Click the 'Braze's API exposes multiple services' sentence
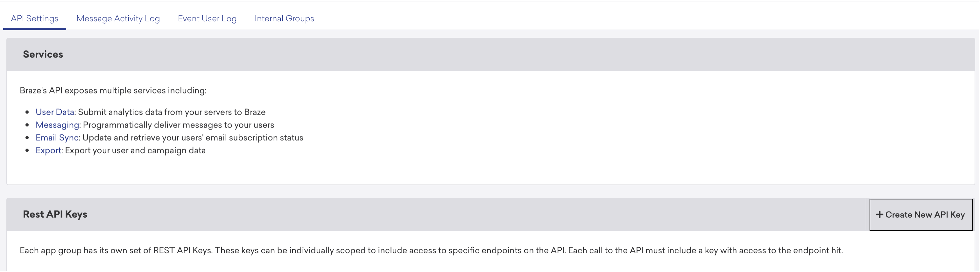980x272 pixels. tap(113, 91)
